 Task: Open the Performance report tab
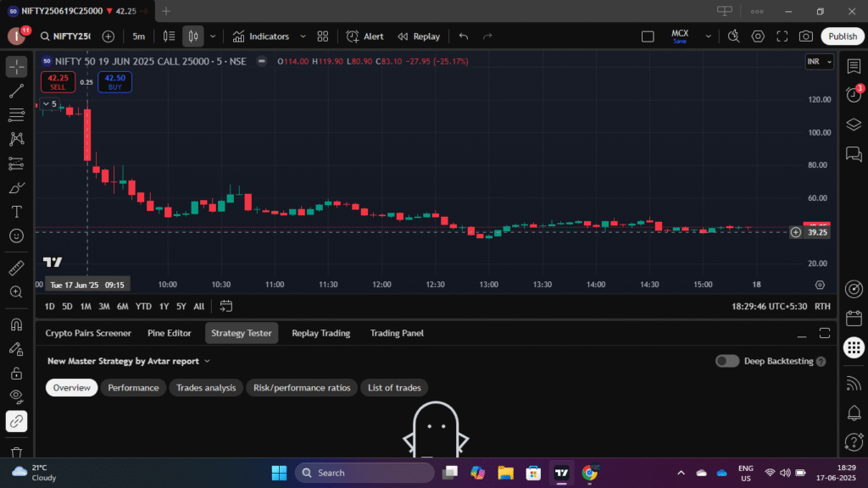pos(133,388)
